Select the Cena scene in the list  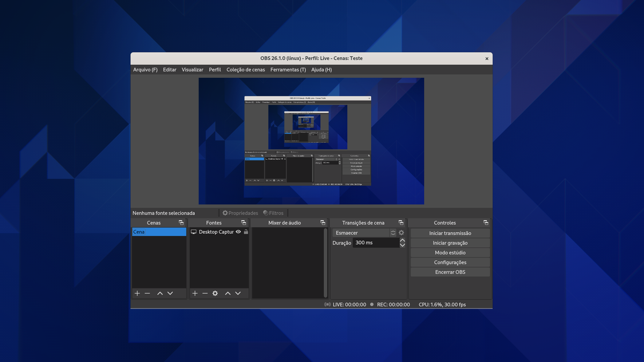point(159,232)
